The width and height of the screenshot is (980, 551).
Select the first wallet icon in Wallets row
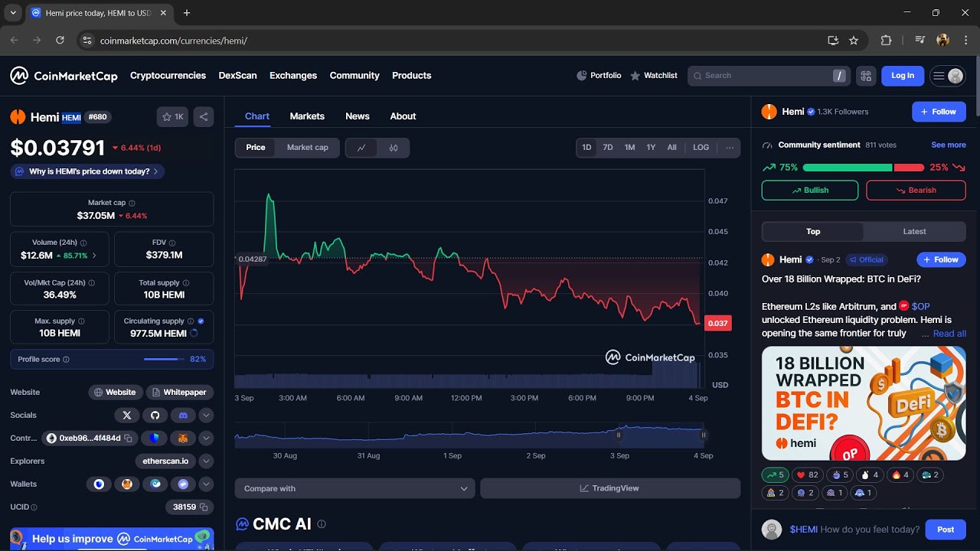point(99,484)
